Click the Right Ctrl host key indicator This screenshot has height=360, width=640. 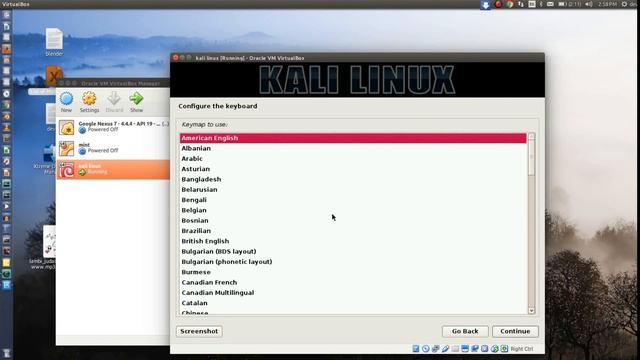[x=522, y=349]
